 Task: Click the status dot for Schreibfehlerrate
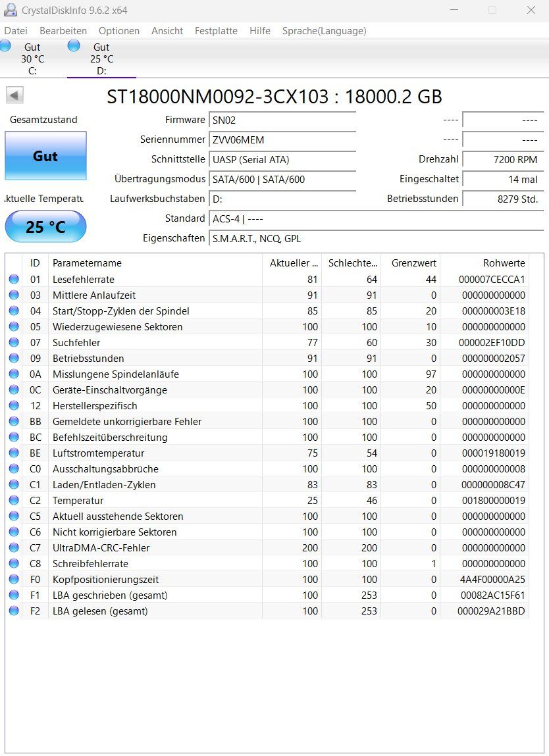14,564
